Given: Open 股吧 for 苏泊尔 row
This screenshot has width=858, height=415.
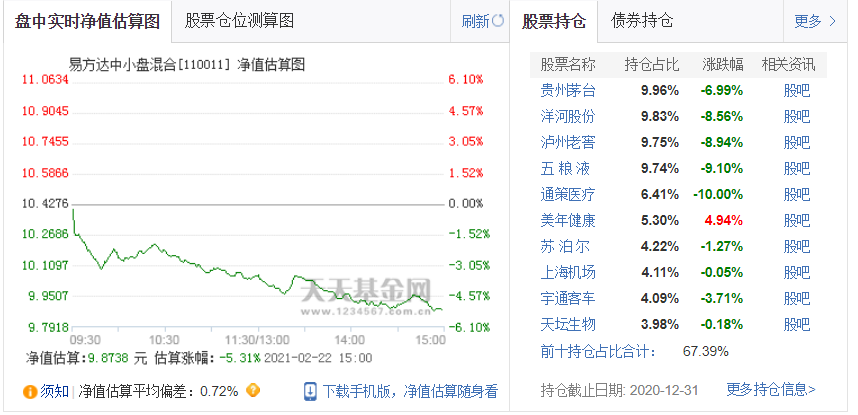Looking at the screenshot, I should 797,246.
